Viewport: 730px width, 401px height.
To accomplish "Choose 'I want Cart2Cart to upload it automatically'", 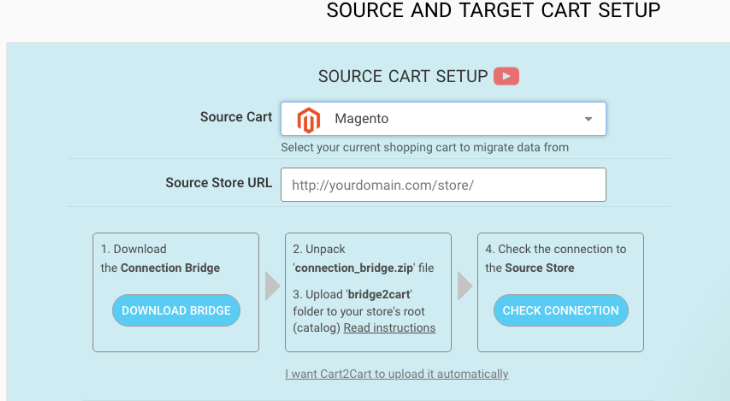I will click(x=397, y=374).
